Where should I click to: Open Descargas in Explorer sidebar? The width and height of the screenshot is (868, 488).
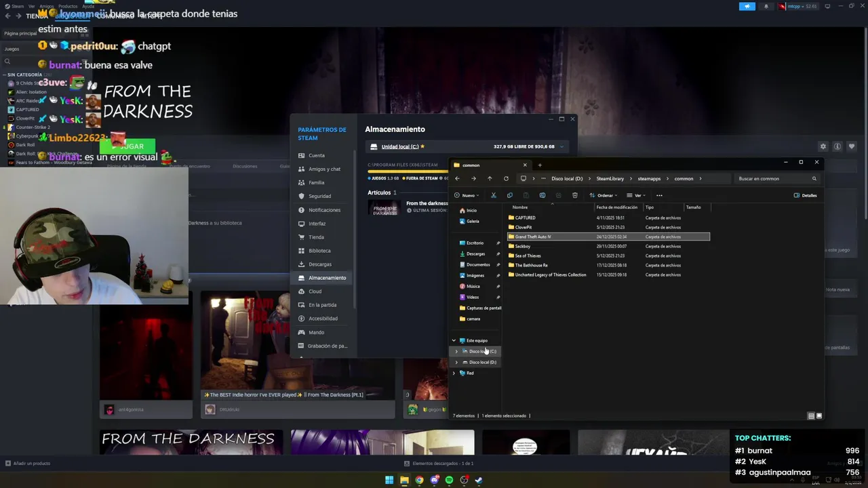coord(477,253)
